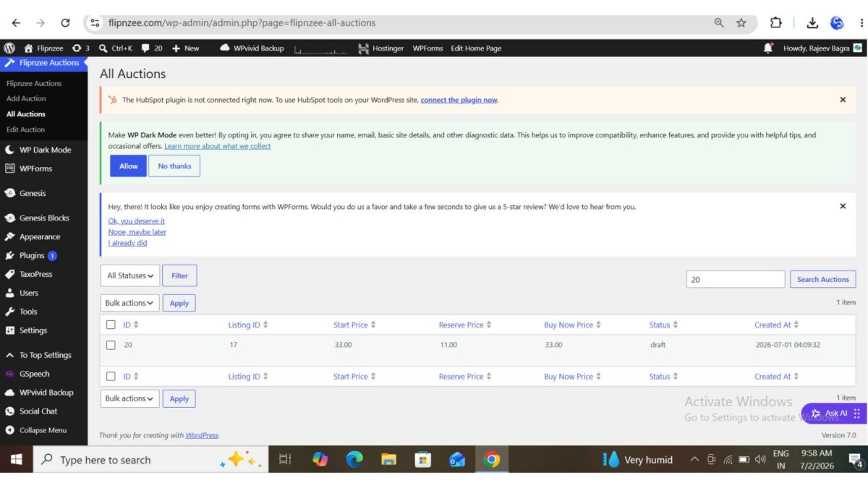
Task: Click the Filter button
Action: click(x=179, y=275)
